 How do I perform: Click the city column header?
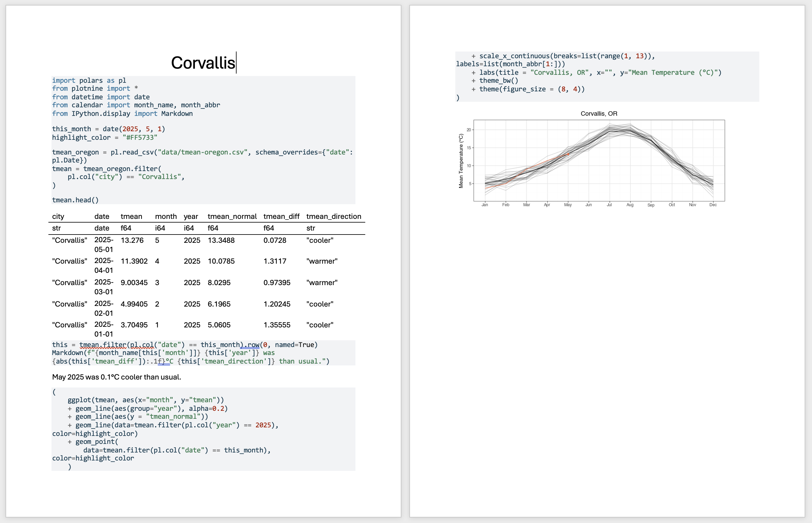pyautogui.click(x=58, y=216)
